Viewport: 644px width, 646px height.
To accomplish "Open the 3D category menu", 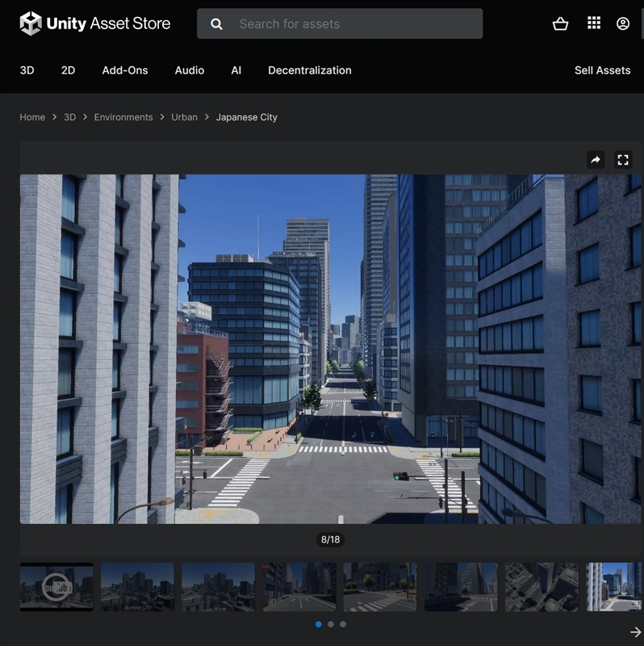I will [27, 70].
